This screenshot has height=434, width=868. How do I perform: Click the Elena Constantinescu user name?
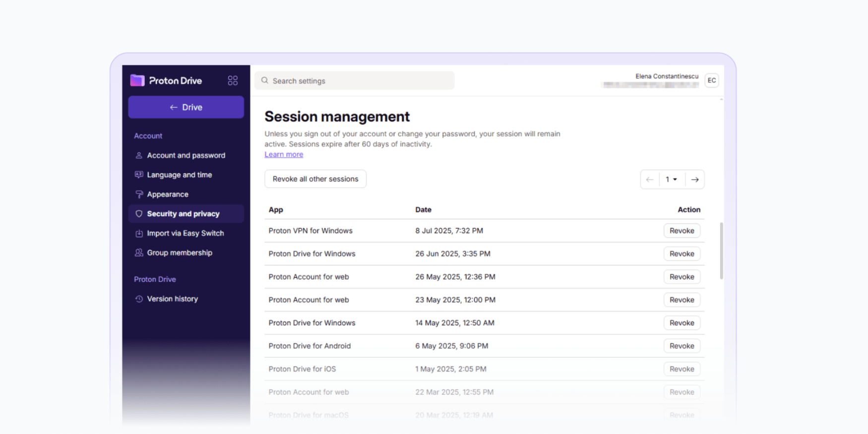click(667, 76)
